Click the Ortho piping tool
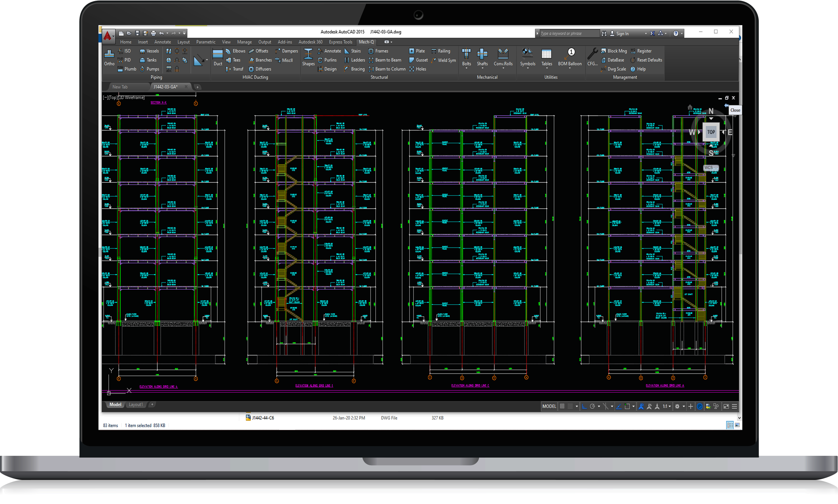This screenshot has width=838, height=504. [x=109, y=58]
